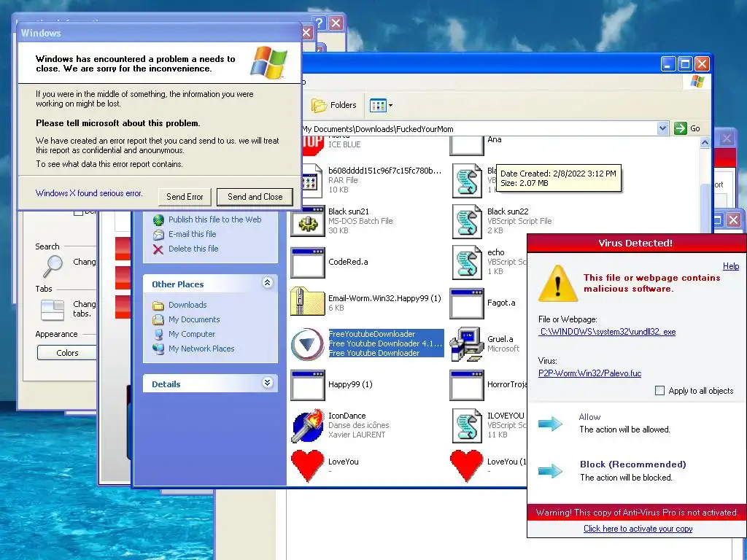This screenshot has height=560, width=747.
Task: Click Send and Close button
Action: (x=255, y=197)
